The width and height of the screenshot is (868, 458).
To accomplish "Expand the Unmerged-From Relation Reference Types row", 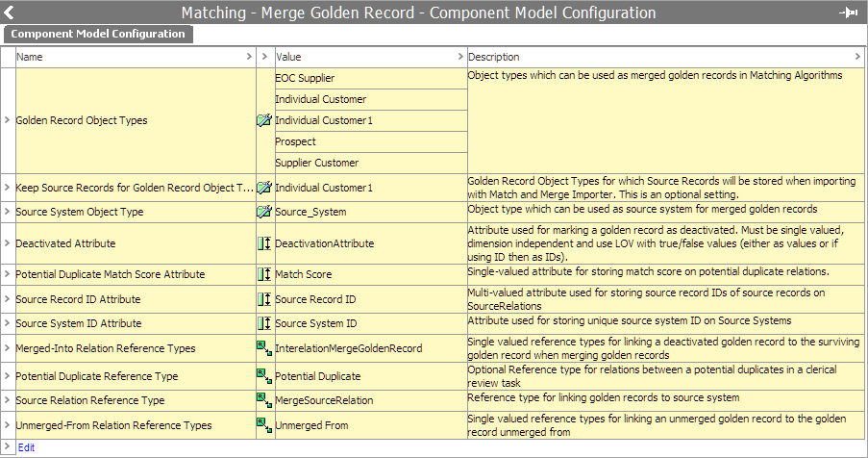I will pos(7,425).
